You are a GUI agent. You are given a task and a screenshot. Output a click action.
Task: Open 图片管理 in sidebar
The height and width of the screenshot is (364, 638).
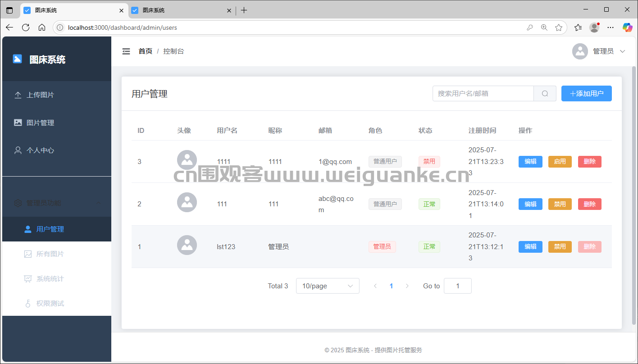point(57,123)
